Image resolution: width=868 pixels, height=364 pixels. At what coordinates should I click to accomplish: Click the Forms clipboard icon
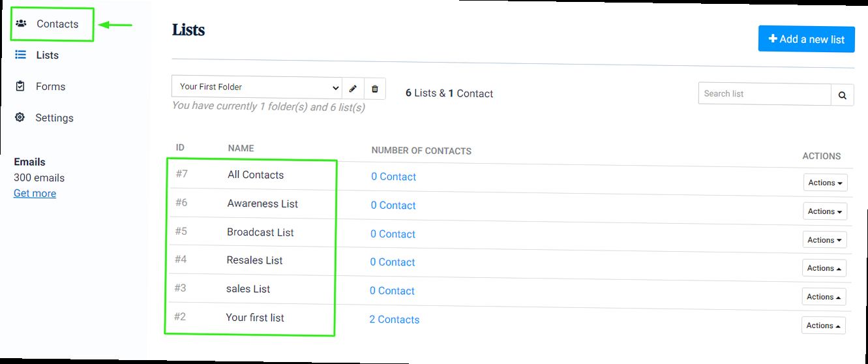(x=21, y=87)
